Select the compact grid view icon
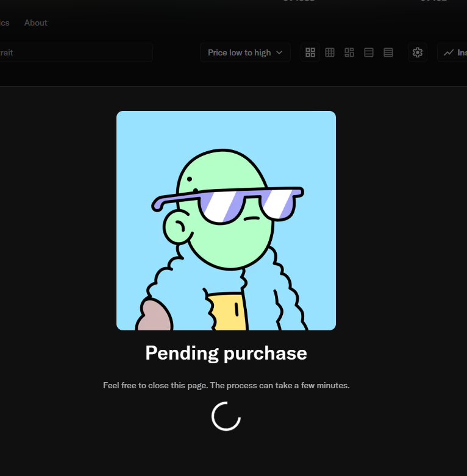467x476 pixels. [x=330, y=52]
